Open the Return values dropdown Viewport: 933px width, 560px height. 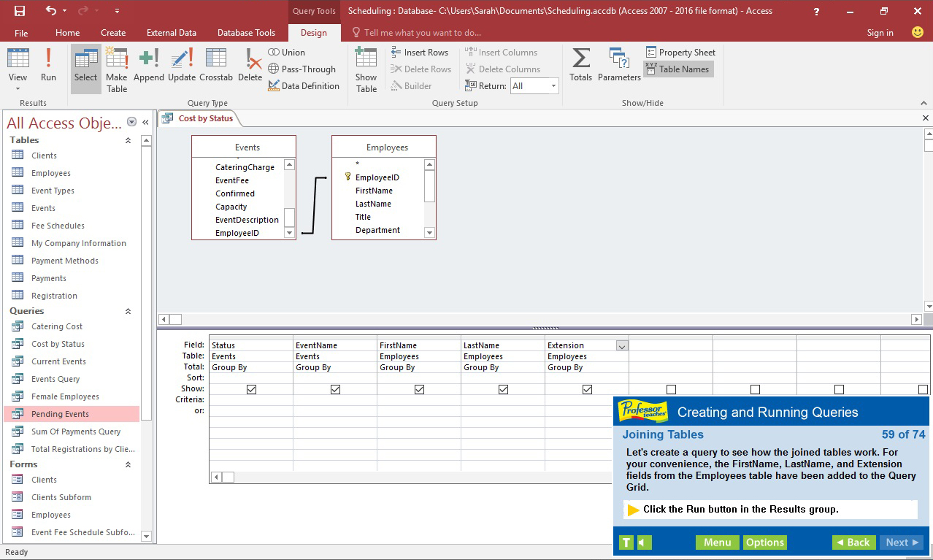click(553, 85)
